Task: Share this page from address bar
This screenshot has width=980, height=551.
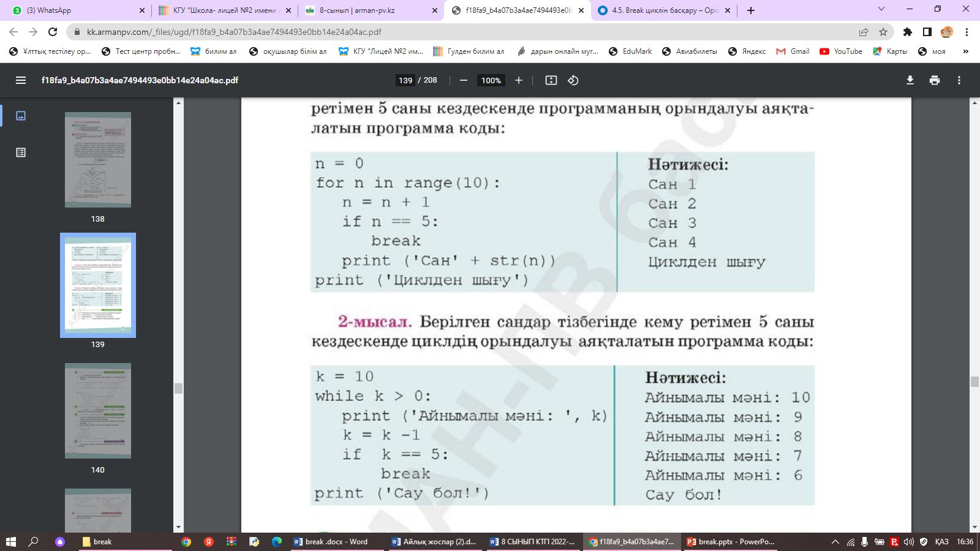Action: (864, 32)
